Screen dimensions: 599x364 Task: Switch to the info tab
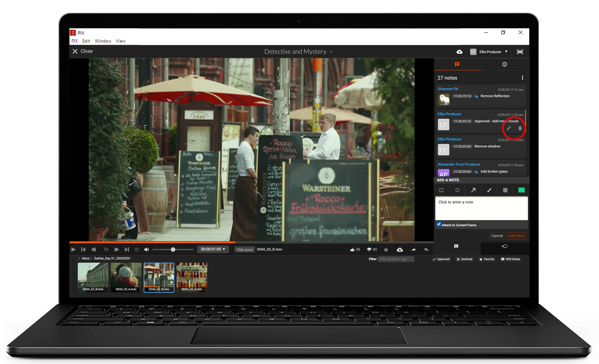tap(505, 64)
